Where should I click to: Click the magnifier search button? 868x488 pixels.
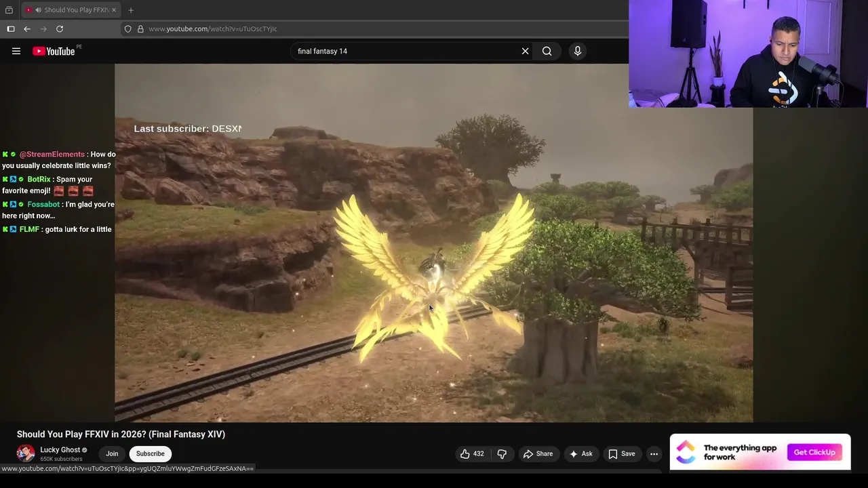(x=547, y=51)
